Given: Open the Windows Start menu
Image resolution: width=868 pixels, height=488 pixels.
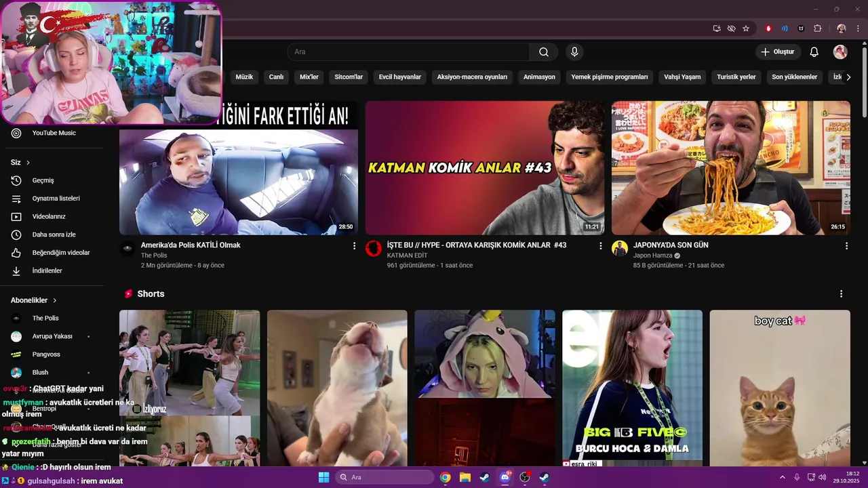Looking at the screenshot, I should (323, 477).
